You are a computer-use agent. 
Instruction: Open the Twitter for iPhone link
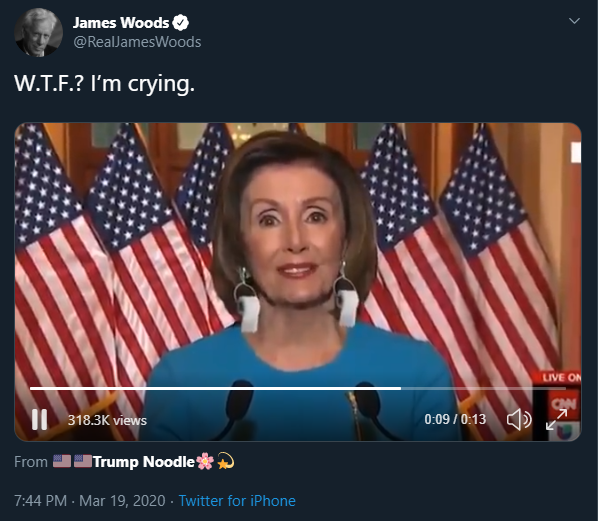[x=237, y=501]
